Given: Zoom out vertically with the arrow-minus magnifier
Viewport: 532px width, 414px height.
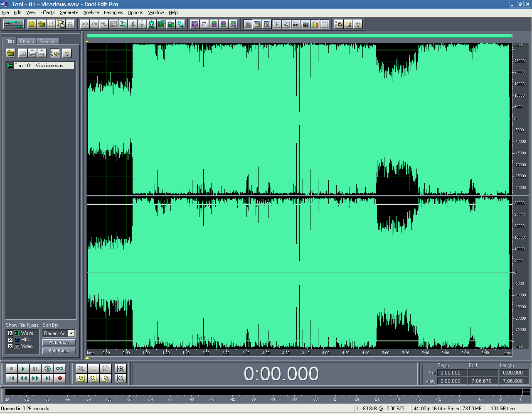Looking at the screenshot, I should [121, 378].
